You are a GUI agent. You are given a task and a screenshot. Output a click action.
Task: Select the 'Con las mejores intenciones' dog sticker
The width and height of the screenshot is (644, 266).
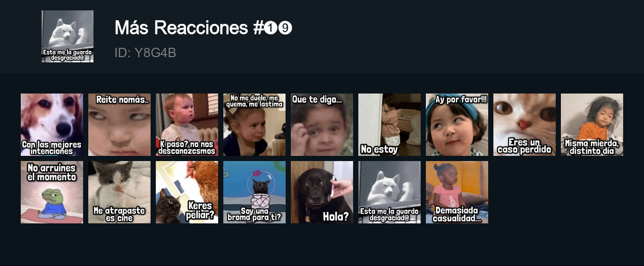52,125
